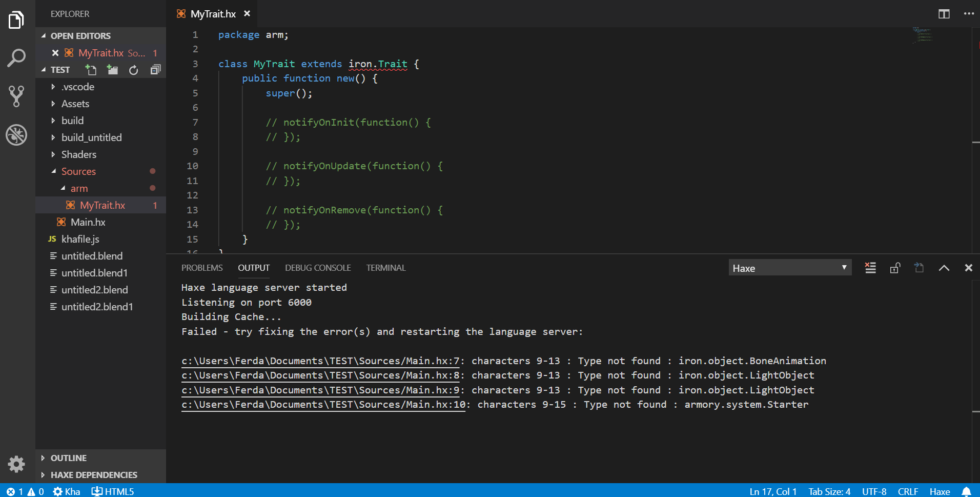Change file encoding UTF-8

[874, 491]
